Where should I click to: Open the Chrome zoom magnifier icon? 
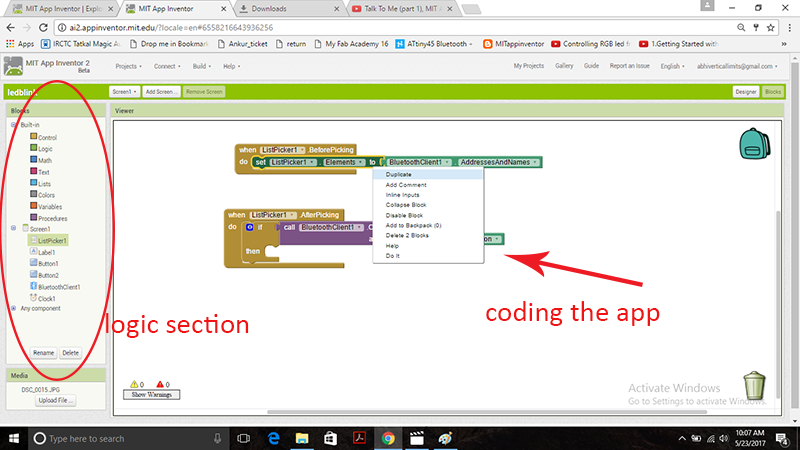coord(741,28)
